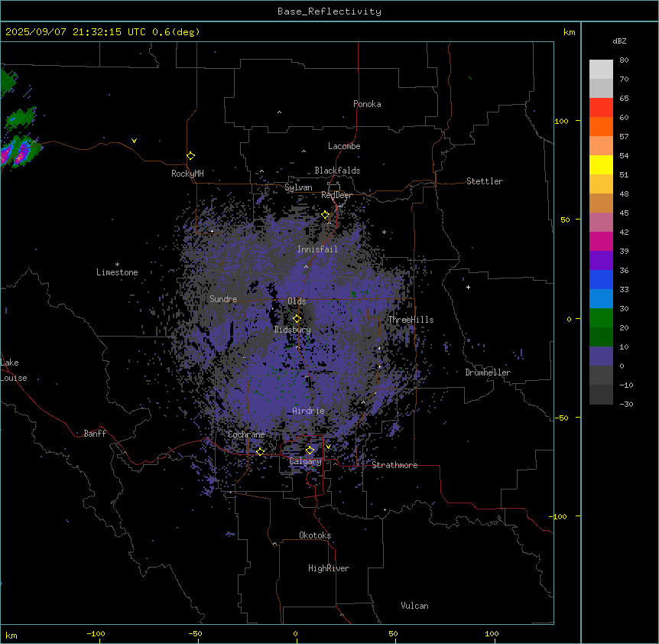Click the Lacombe label
The height and width of the screenshot is (644, 659).
[344, 146]
